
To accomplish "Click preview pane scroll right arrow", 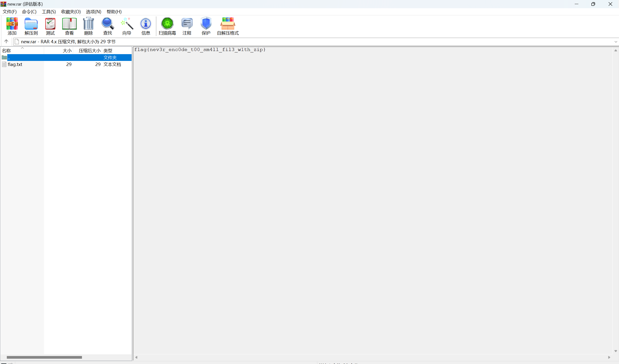I will 609,357.
